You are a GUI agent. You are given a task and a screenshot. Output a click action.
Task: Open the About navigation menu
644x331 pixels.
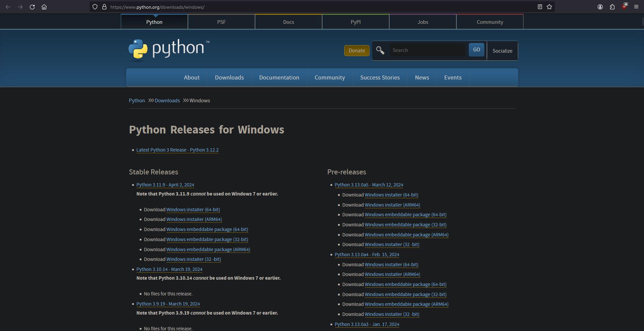(192, 77)
